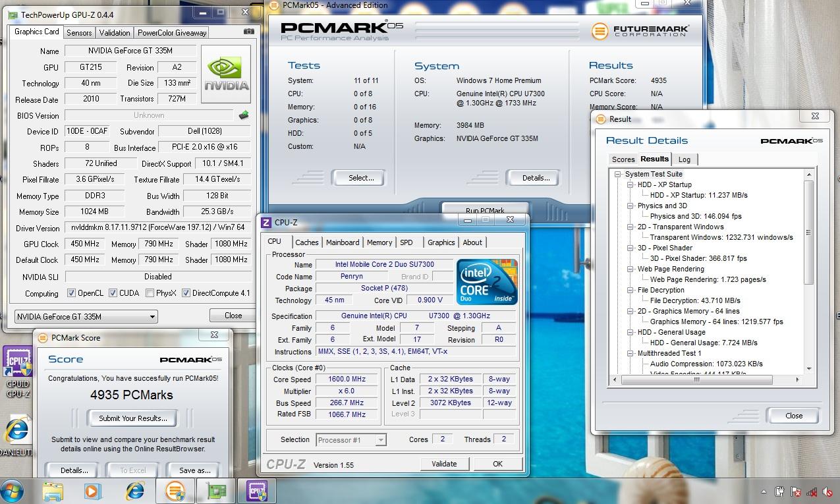This screenshot has height=504, width=840.
Task: Show hidden tray icons arrow
Action: (x=764, y=491)
